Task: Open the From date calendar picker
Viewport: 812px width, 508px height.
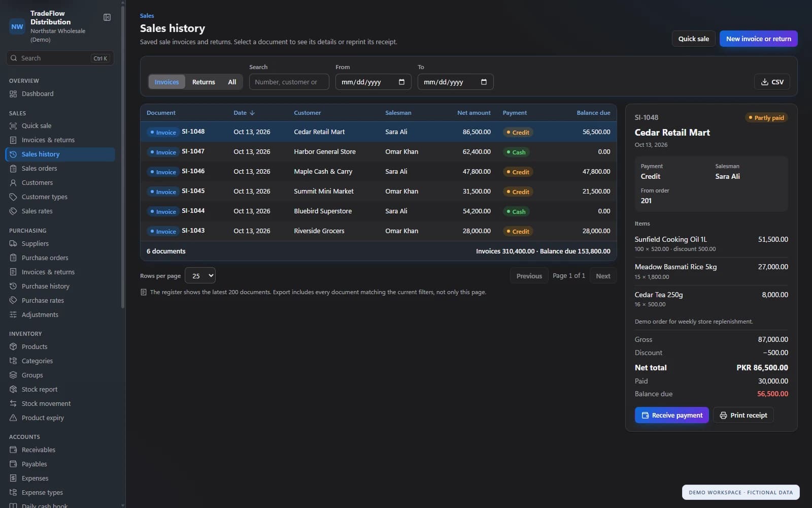Action: pos(401,82)
